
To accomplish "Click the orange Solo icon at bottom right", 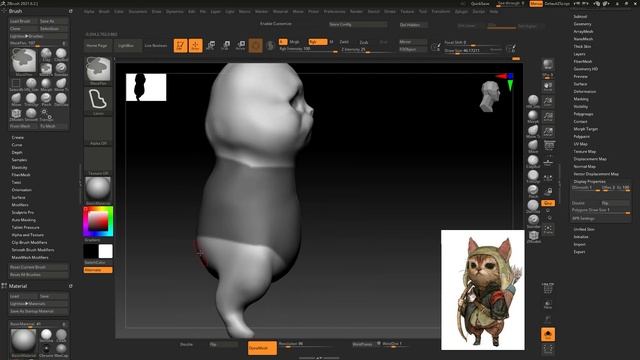I will point(548,334).
